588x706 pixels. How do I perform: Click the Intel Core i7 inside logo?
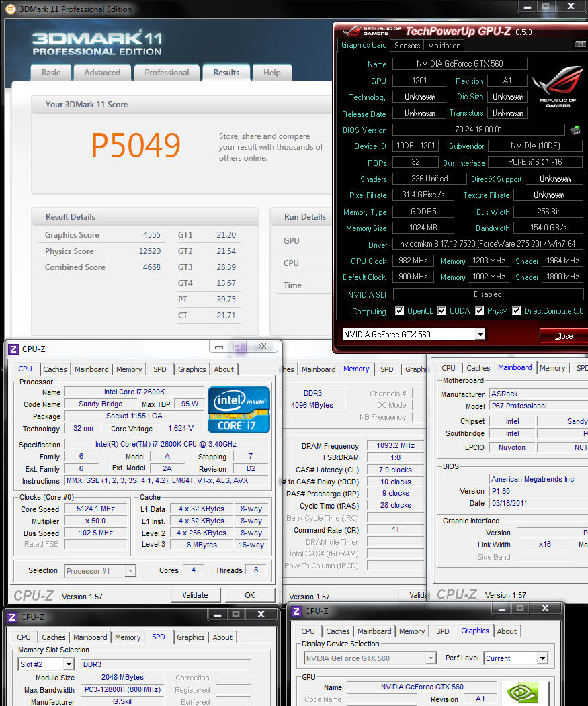[x=239, y=409]
